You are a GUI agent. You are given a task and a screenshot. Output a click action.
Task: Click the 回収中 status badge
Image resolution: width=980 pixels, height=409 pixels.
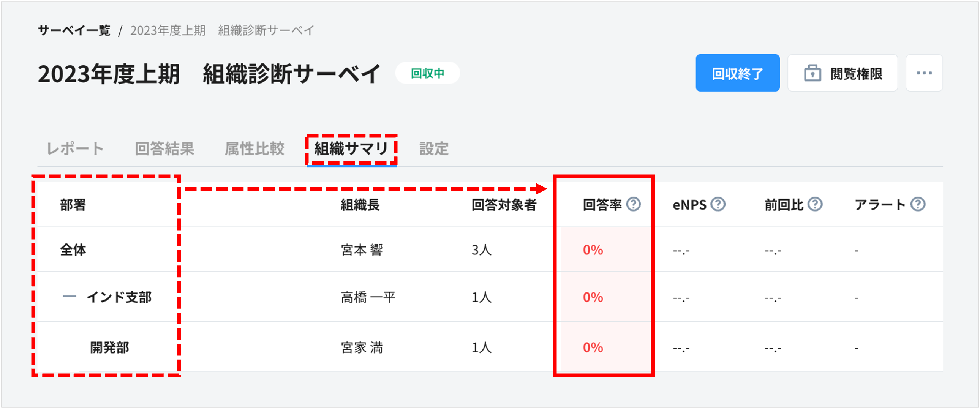pos(427,73)
